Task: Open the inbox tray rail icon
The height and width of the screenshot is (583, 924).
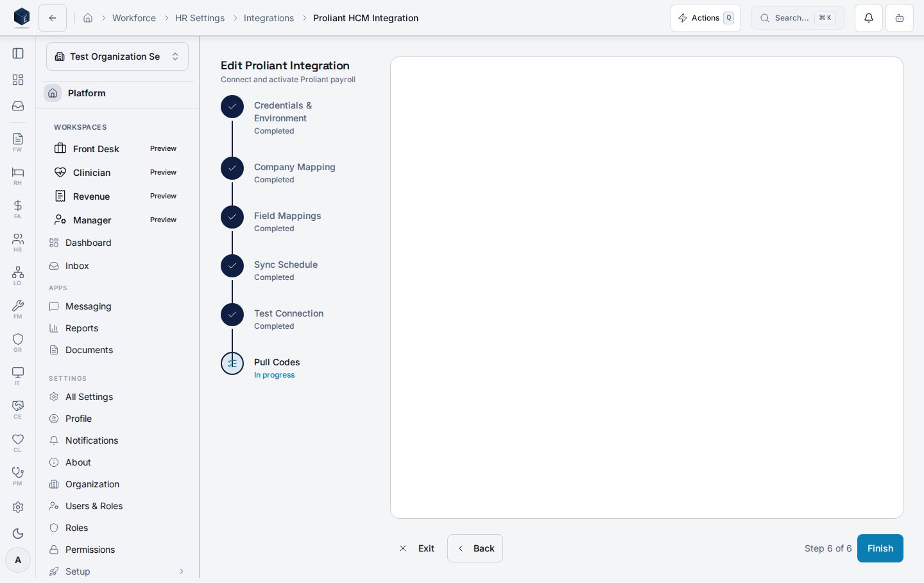Action: [x=18, y=106]
